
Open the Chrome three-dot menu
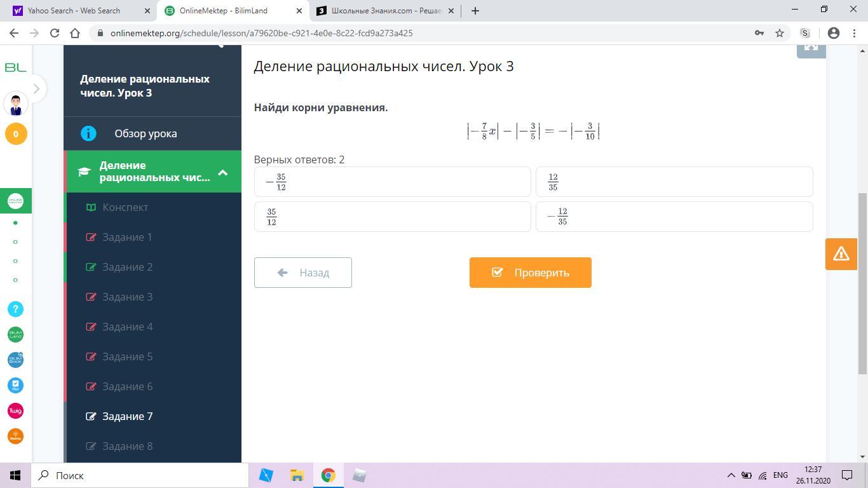853,33
